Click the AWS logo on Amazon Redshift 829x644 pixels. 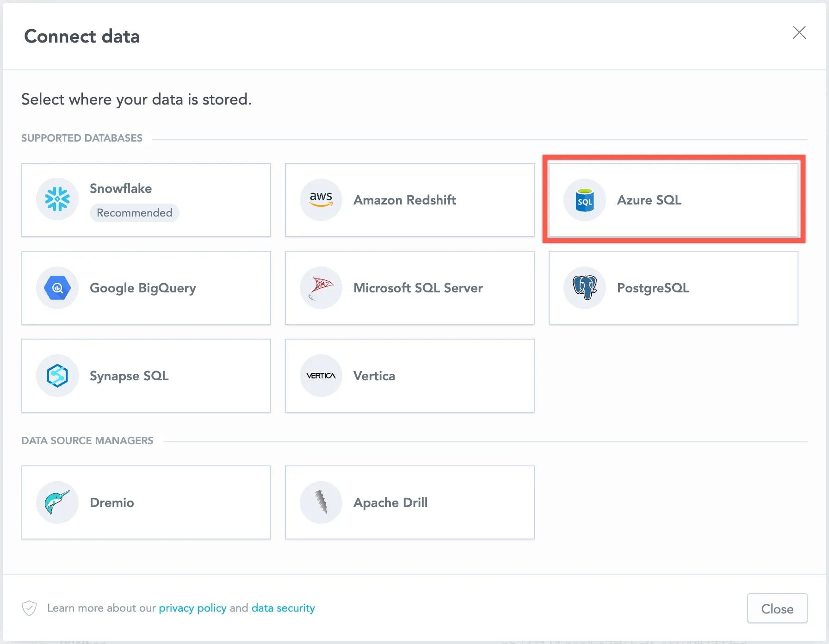click(321, 199)
